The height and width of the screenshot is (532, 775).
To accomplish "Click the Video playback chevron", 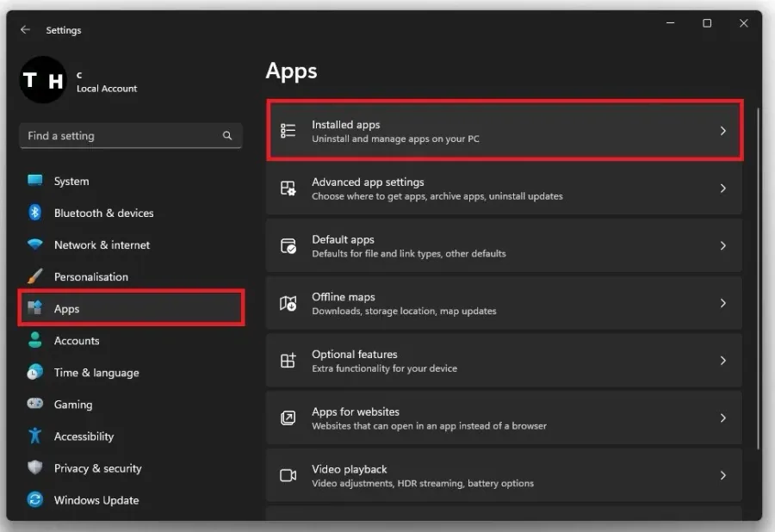I will 723,475.
